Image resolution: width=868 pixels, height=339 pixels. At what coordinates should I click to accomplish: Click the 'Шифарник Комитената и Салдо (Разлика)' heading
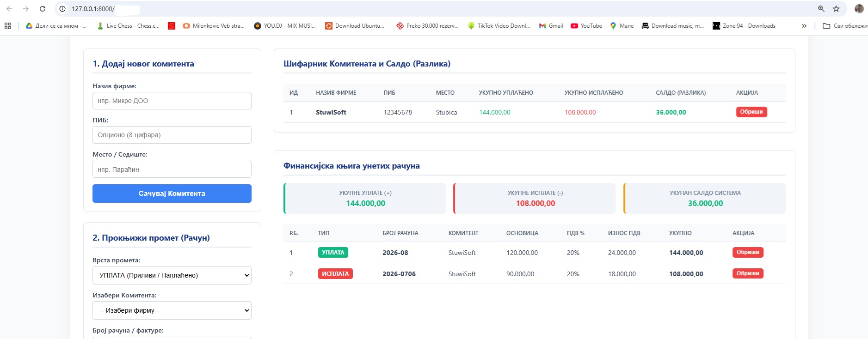point(367,64)
